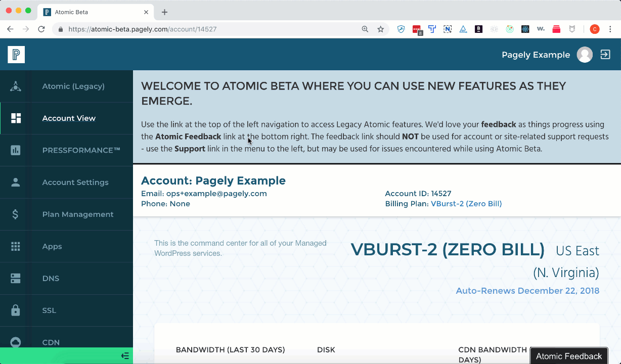Open Account Settings in the sidebar
The width and height of the screenshot is (621, 364).
(x=75, y=183)
